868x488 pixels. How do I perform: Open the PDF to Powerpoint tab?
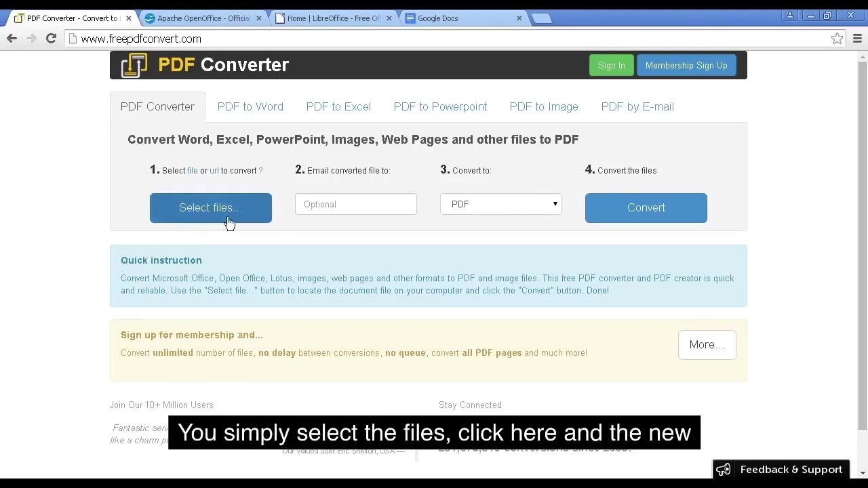point(440,106)
